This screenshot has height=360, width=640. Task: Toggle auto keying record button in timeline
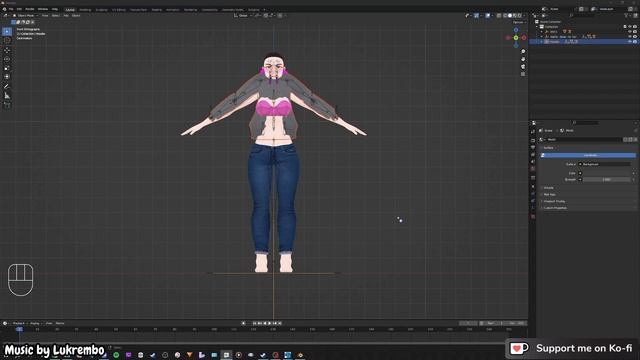click(244, 323)
